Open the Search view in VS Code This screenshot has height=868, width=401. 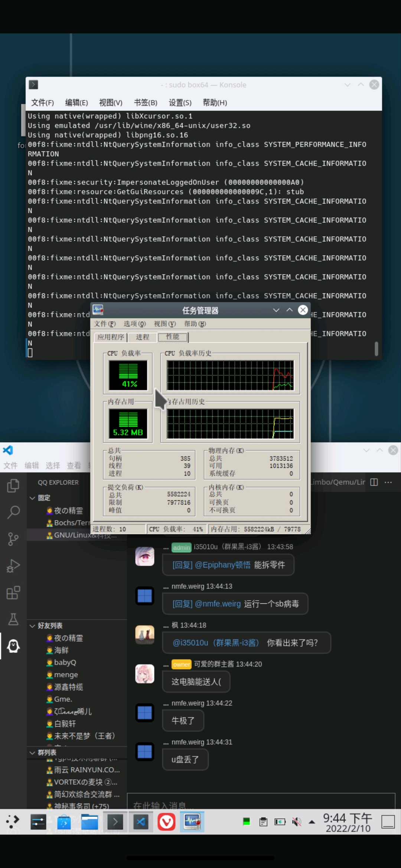click(x=13, y=512)
